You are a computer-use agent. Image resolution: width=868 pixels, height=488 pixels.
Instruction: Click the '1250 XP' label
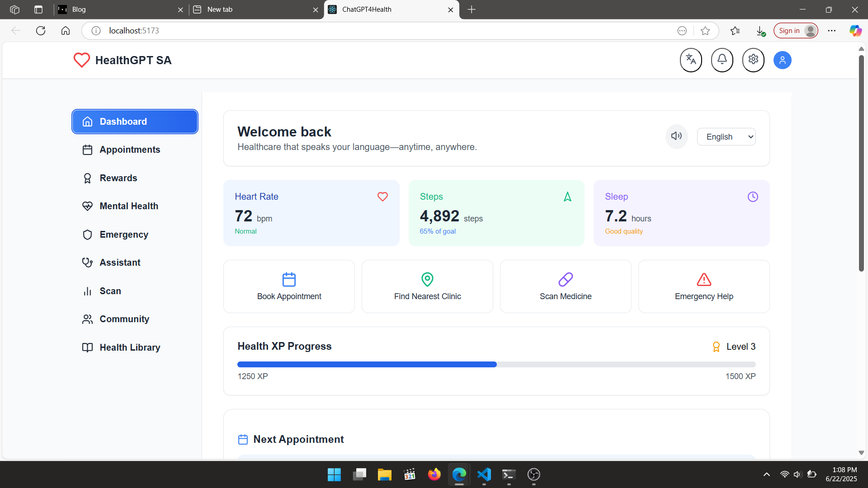click(x=253, y=376)
